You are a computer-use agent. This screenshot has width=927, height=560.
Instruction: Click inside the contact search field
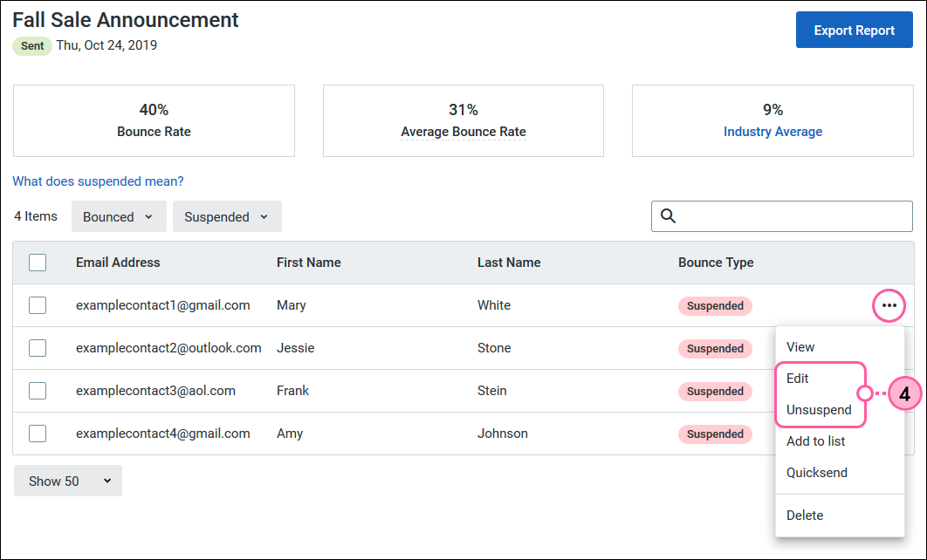point(781,216)
